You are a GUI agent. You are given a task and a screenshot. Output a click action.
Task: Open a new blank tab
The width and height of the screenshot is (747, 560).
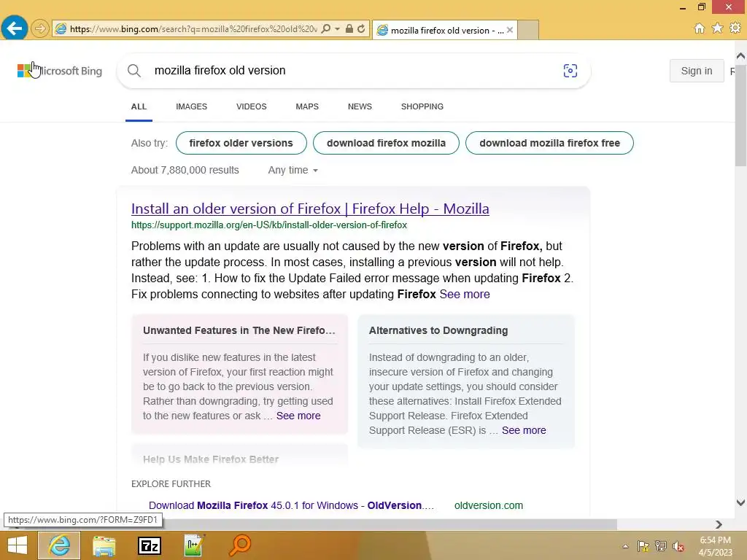pos(528,30)
